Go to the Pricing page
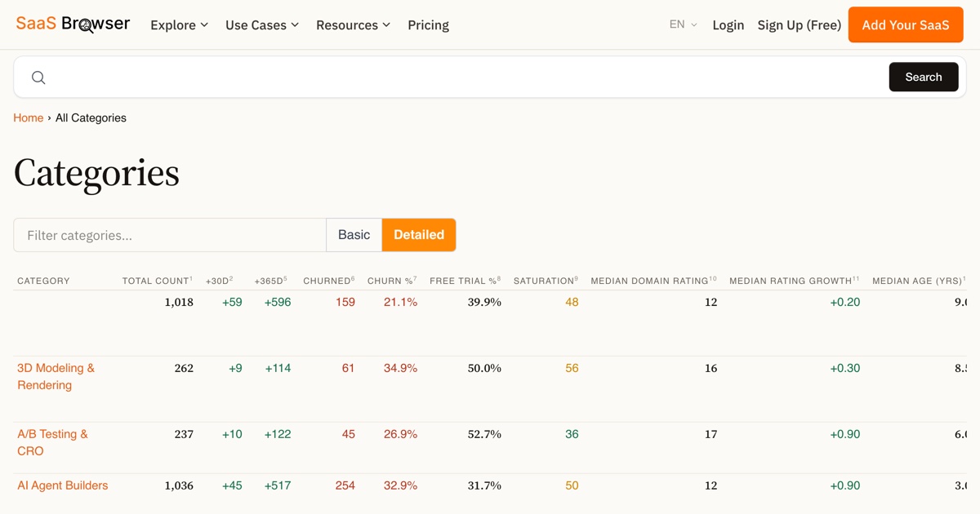The height and width of the screenshot is (514, 980). coord(428,25)
